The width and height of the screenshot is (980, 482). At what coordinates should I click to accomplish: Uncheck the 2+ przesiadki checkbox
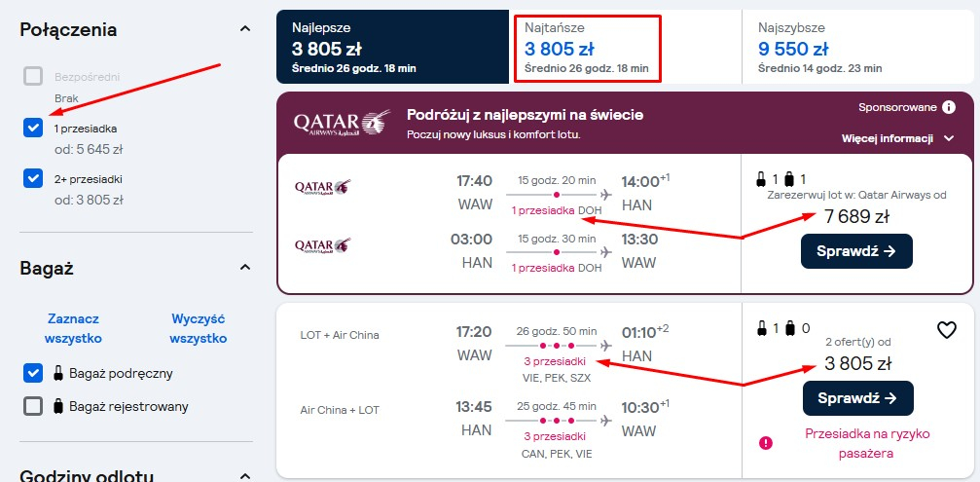click(32, 178)
